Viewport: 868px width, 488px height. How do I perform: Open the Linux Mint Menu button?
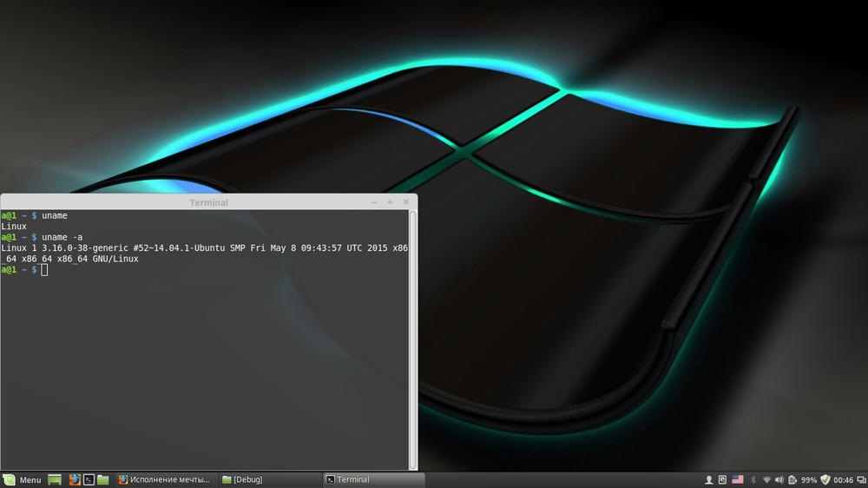(x=22, y=479)
